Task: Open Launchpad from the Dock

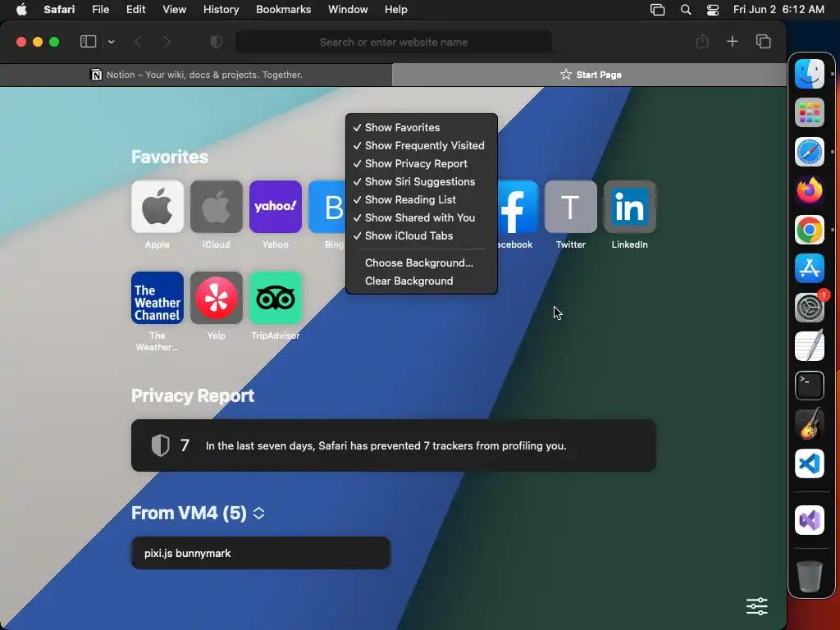Action: tap(810, 112)
